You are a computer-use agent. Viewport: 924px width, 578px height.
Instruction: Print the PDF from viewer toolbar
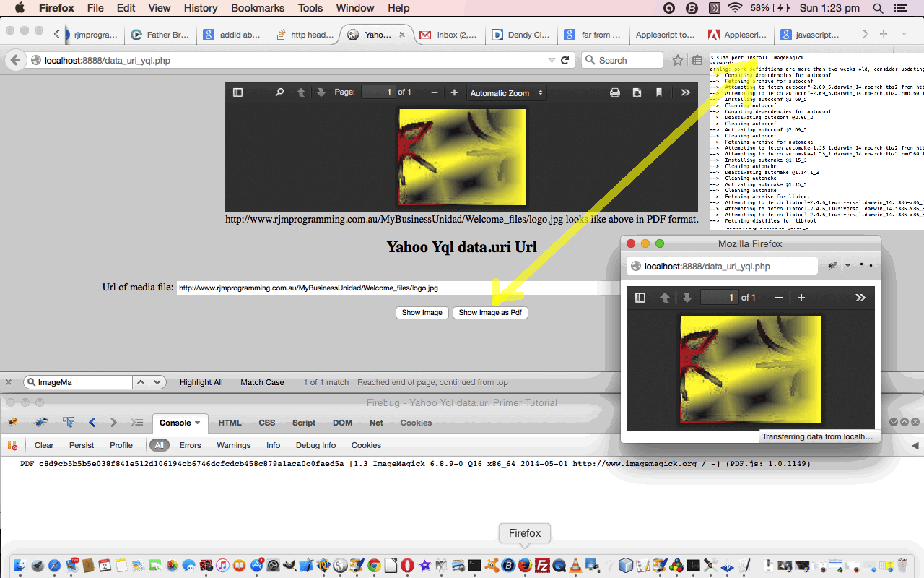(615, 92)
